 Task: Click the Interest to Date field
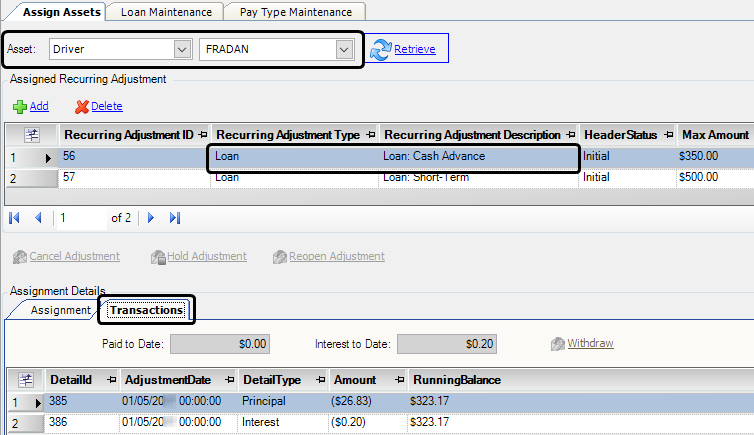447,344
